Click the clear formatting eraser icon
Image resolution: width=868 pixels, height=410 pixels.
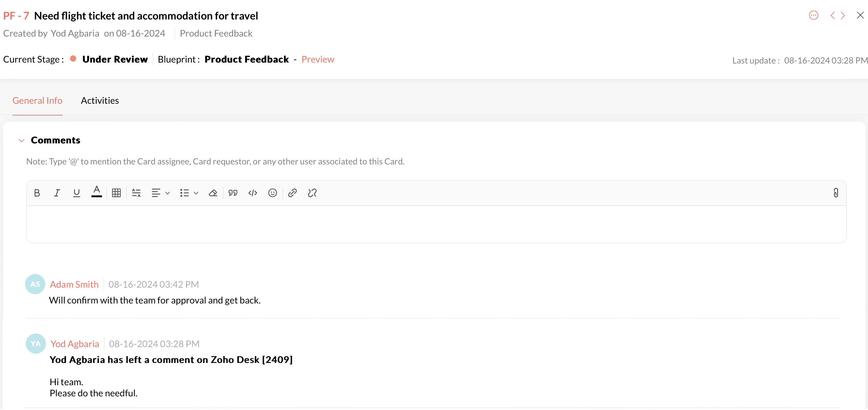[213, 193]
